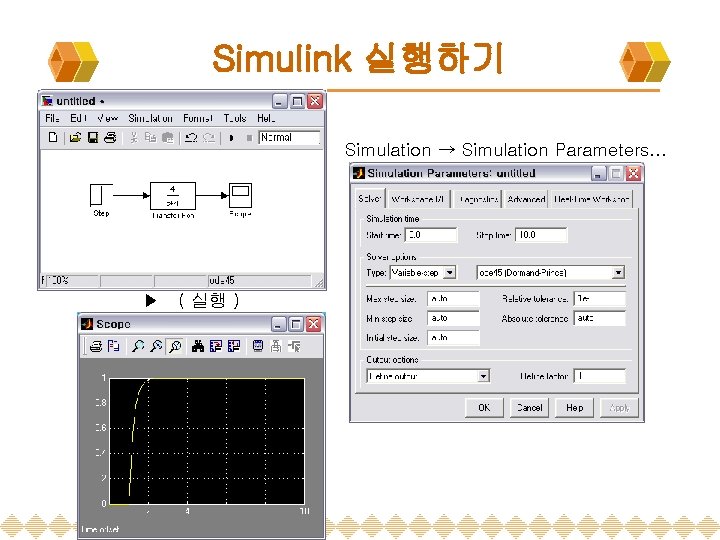Screen dimensions: 720x540
Task: Click Cancel in Simulation Parameters dialog
Action: (x=529, y=408)
